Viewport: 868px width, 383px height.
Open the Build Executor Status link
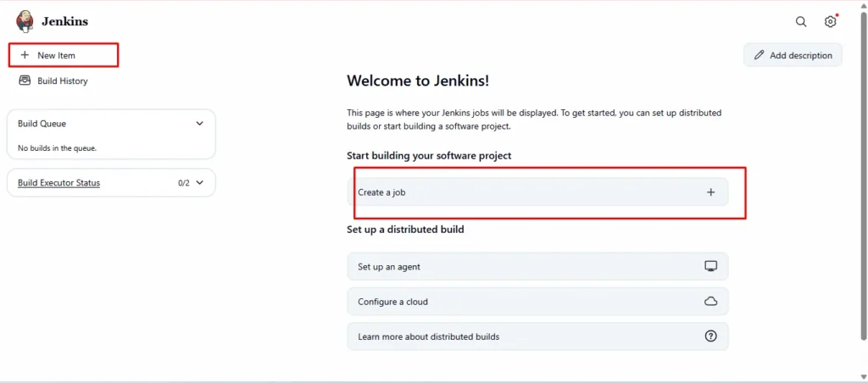(58, 182)
